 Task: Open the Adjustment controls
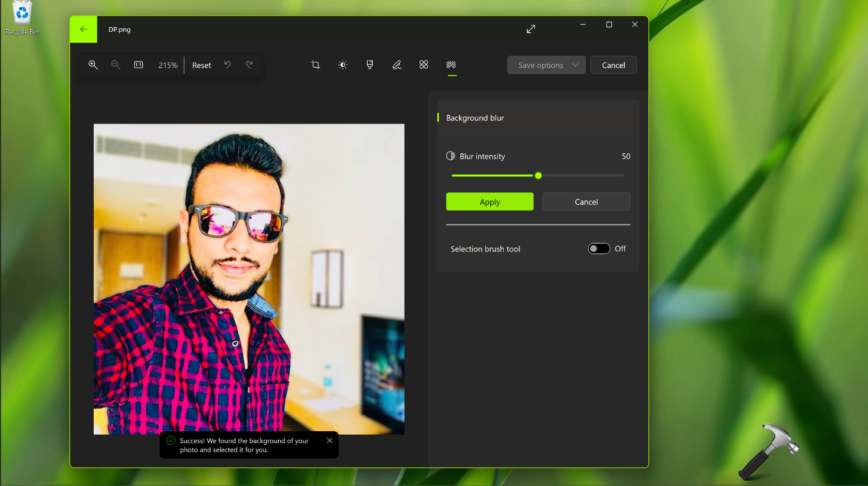click(x=342, y=64)
